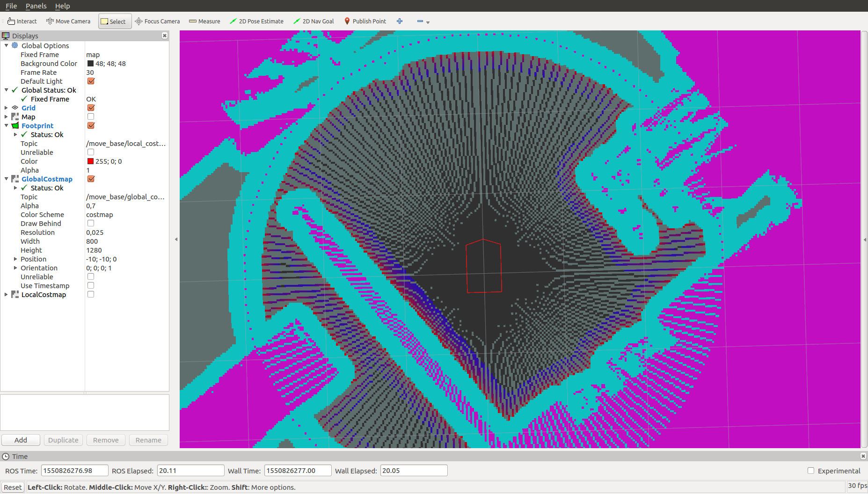Click the Color Scheme costmap value
Screen dimensions: 868x494
pos(100,214)
